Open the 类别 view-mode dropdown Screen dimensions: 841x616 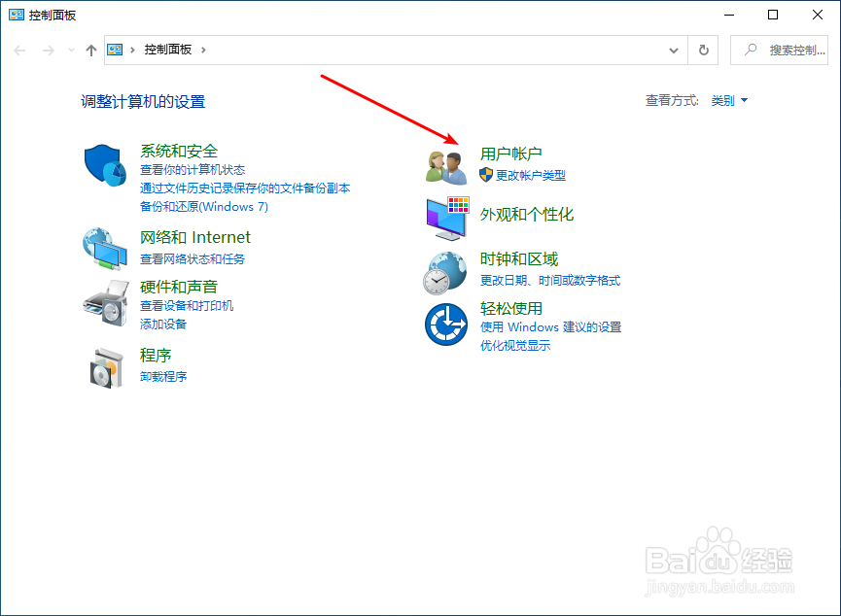click(x=727, y=99)
